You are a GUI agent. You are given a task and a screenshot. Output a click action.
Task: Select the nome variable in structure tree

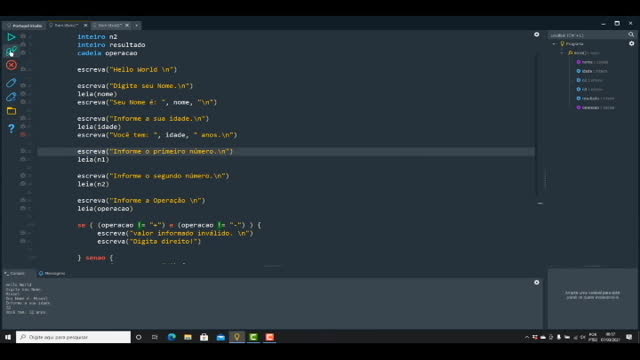click(x=592, y=62)
